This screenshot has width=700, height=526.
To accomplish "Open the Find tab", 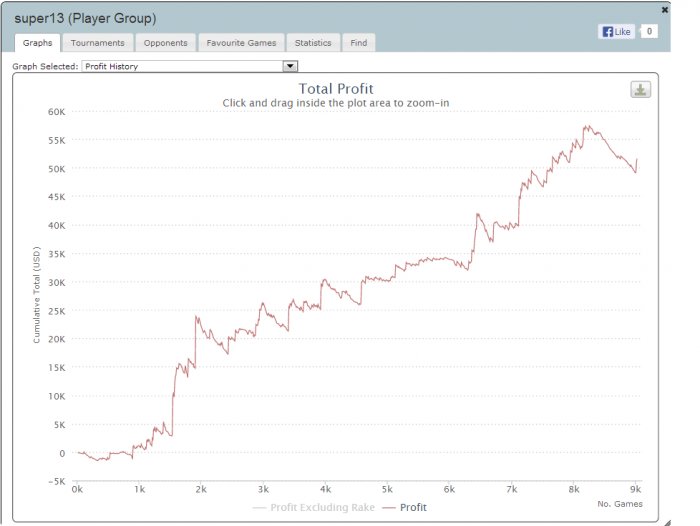I will (x=359, y=43).
